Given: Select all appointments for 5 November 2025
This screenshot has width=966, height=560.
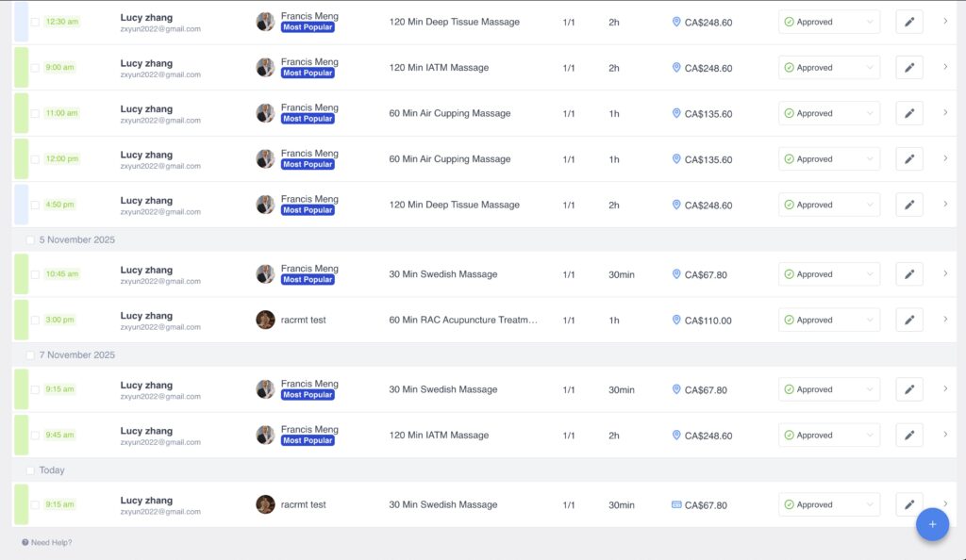Looking at the screenshot, I should [x=30, y=240].
